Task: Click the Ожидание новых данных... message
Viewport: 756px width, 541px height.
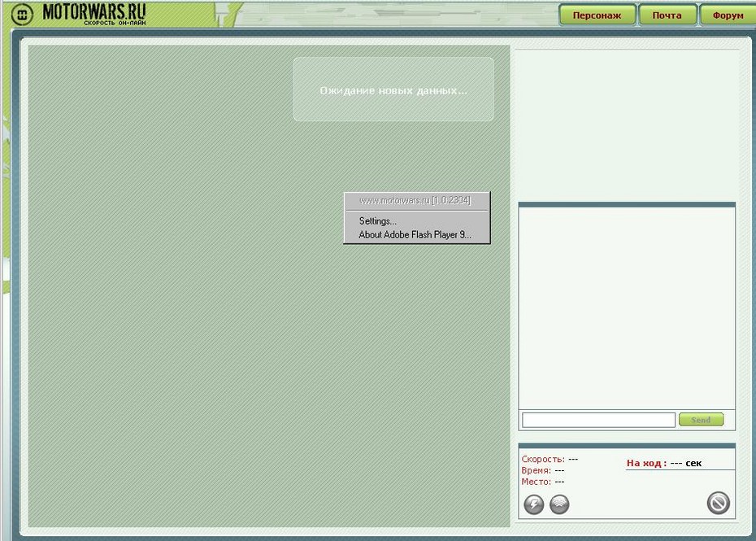Action: [393, 90]
